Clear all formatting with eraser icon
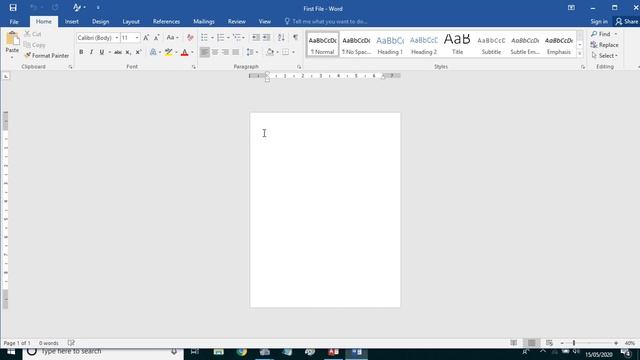This screenshot has width=640, height=360. (x=190, y=38)
